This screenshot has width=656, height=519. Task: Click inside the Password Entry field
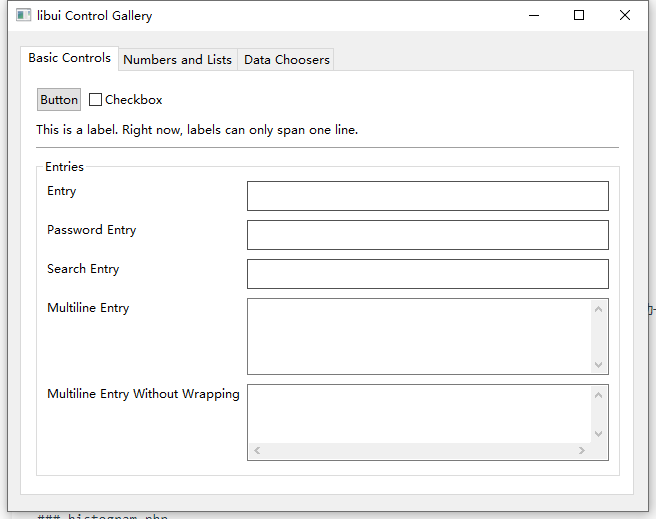pyautogui.click(x=427, y=235)
